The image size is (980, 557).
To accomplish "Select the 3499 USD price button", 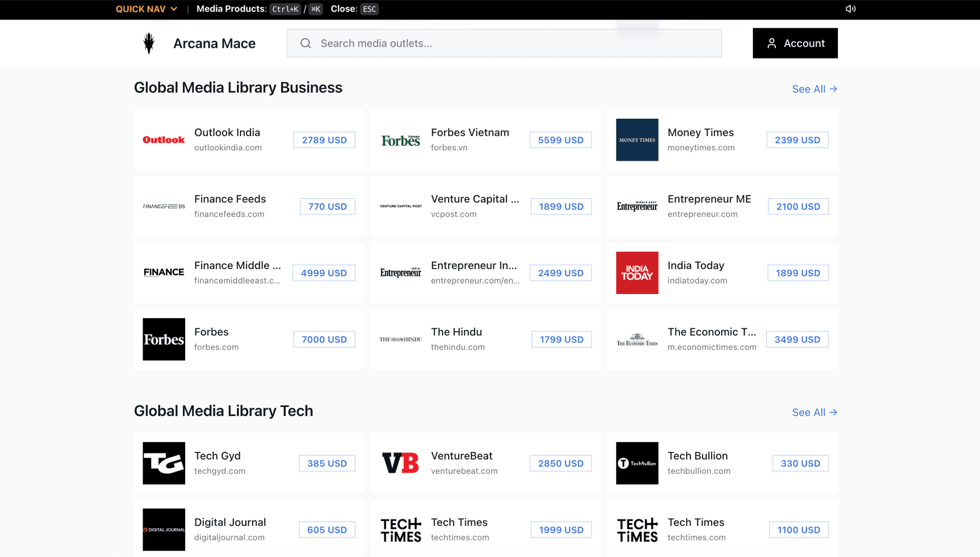I will [798, 339].
